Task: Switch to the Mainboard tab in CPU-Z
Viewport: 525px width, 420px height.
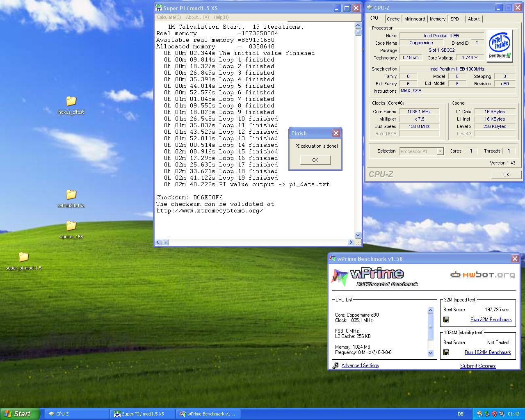Action: pos(415,19)
